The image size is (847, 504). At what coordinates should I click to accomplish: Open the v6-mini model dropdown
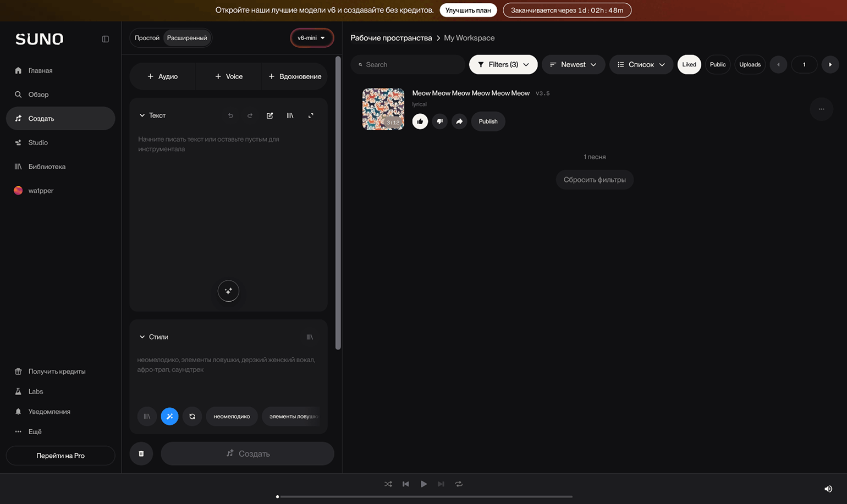(312, 38)
